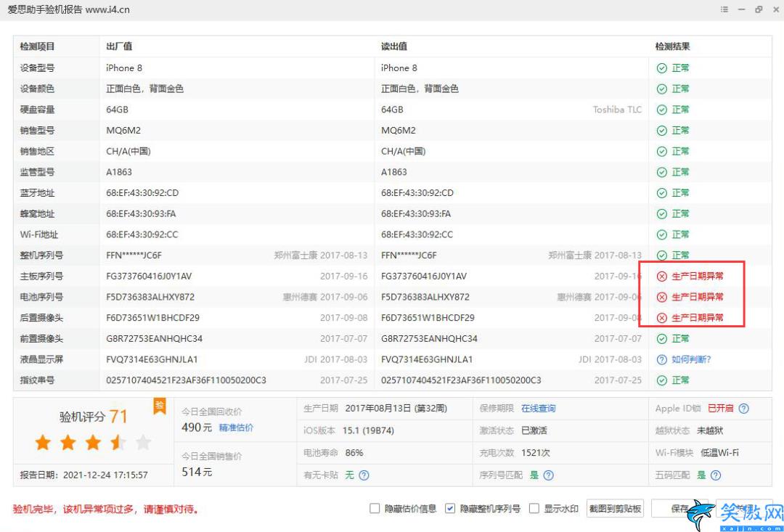Click the 已开启 Apple ID lock status
The image size is (784, 532).
(x=721, y=409)
